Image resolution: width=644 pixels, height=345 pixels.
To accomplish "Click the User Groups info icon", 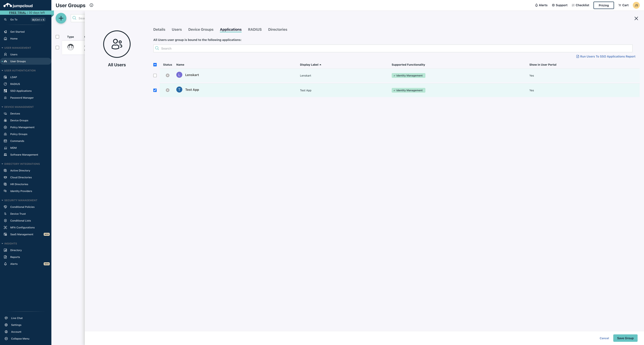I will click(x=92, y=5).
